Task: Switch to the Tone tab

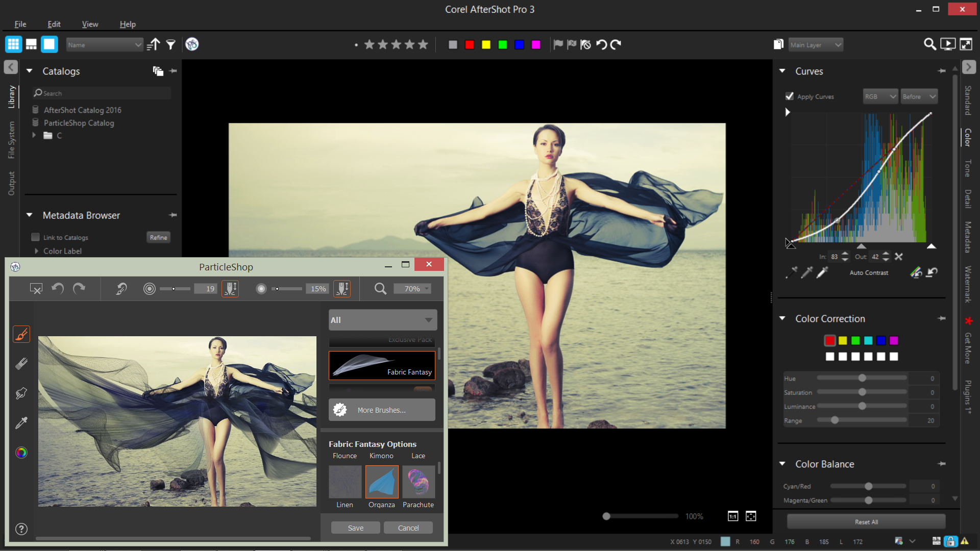Action: click(967, 168)
